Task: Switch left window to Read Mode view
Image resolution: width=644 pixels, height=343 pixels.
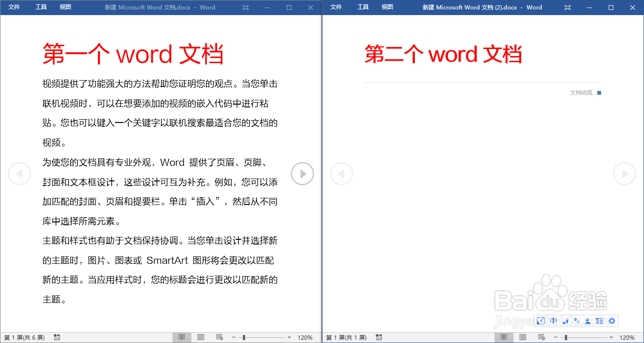Action: [182, 337]
